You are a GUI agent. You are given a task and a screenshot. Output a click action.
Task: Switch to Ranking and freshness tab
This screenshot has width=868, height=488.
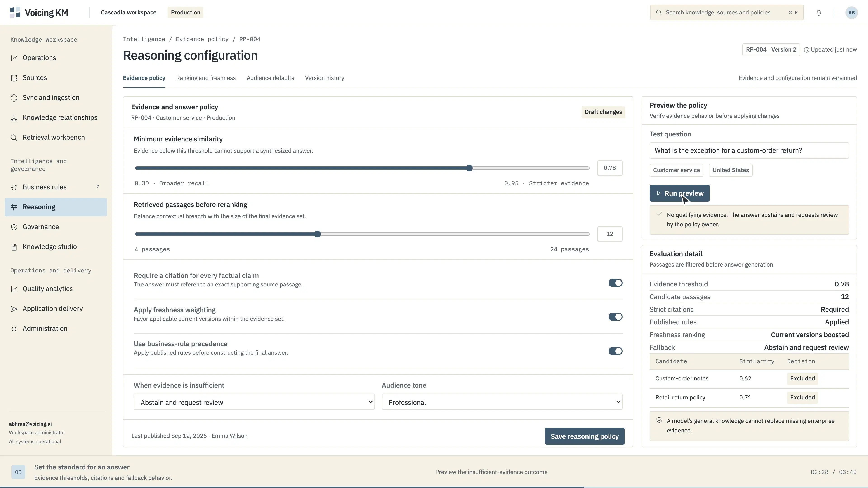click(206, 78)
